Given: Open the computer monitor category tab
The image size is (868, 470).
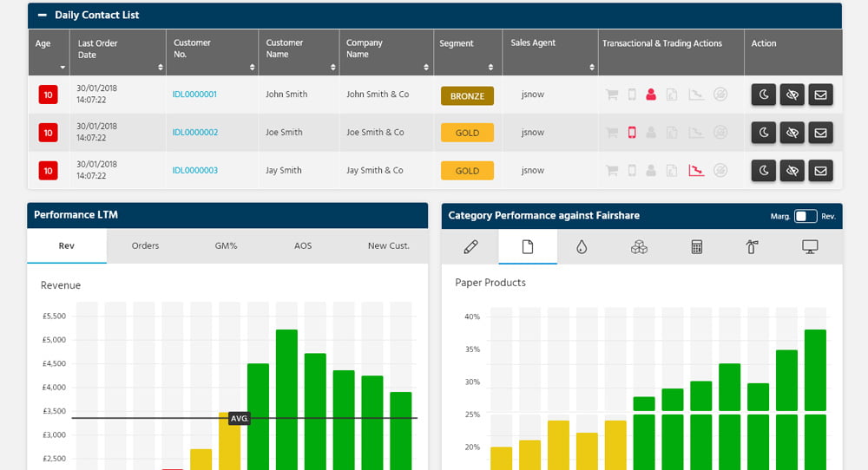Looking at the screenshot, I should pyautogui.click(x=811, y=247).
